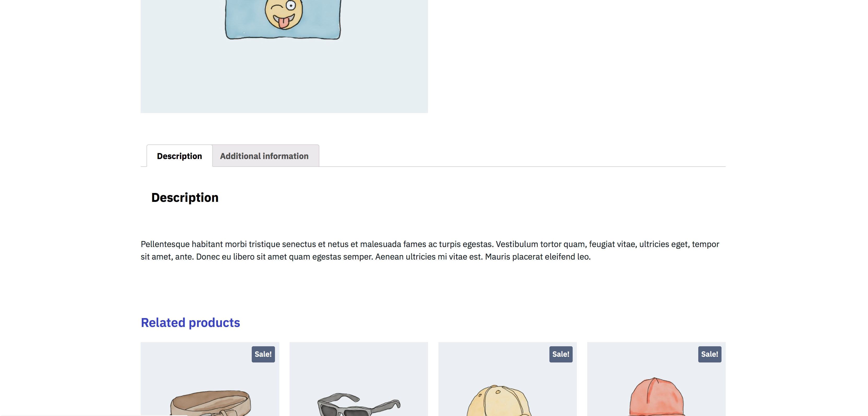Click the Pellentesque description paragraph
The height and width of the screenshot is (416, 868).
[430, 250]
